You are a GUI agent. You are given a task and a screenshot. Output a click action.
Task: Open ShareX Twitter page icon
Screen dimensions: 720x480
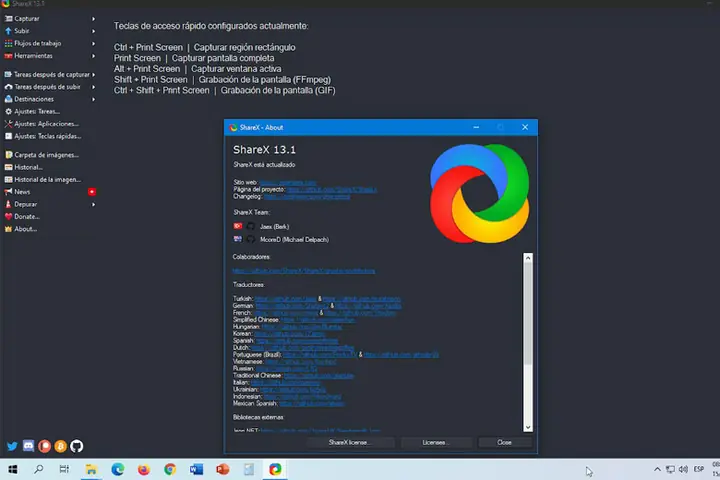12,446
